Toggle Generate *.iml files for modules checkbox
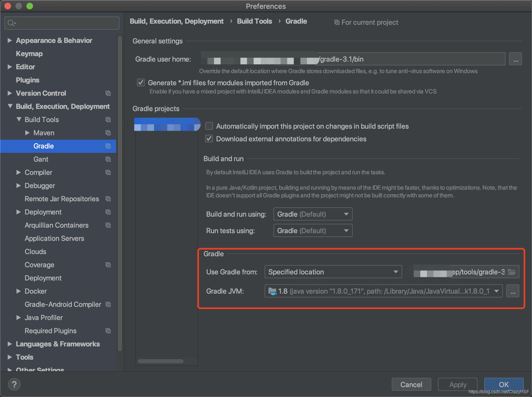The height and width of the screenshot is (397, 532). coord(141,82)
